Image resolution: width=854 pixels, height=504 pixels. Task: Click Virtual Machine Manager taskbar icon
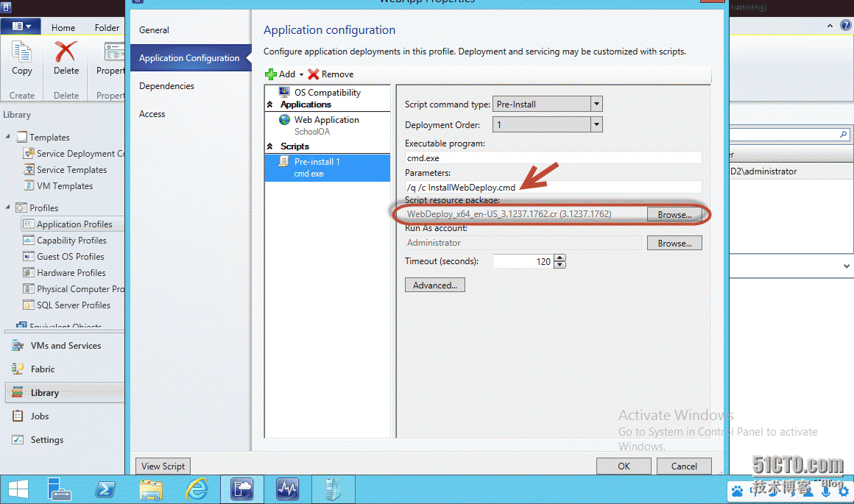point(241,489)
